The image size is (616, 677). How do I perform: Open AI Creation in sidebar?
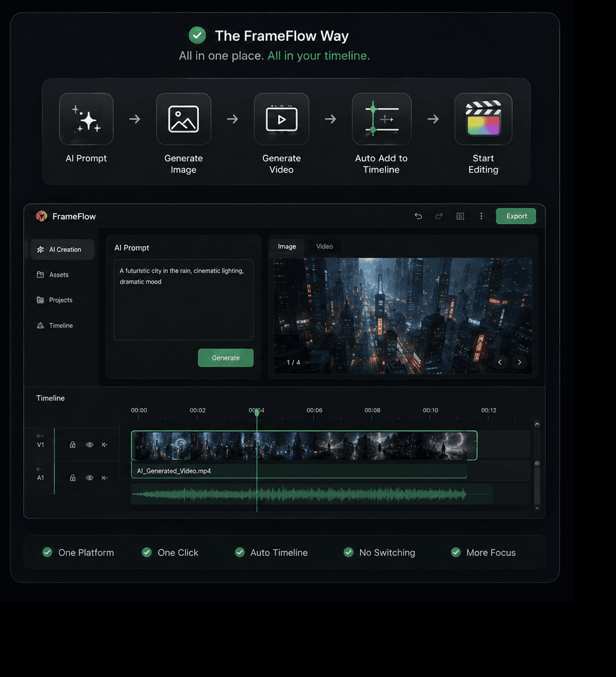click(x=63, y=249)
